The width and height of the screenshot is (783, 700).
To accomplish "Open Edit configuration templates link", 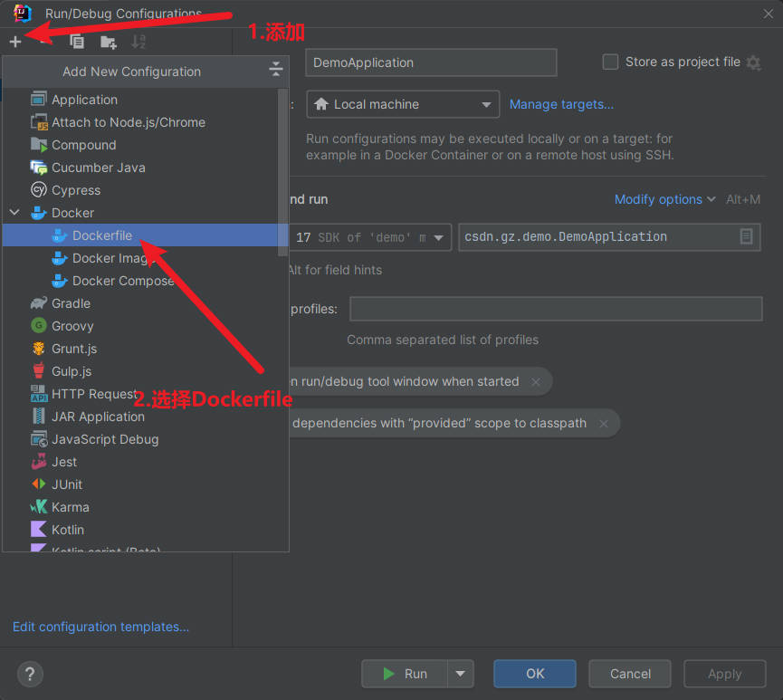I will [x=100, y=627].
